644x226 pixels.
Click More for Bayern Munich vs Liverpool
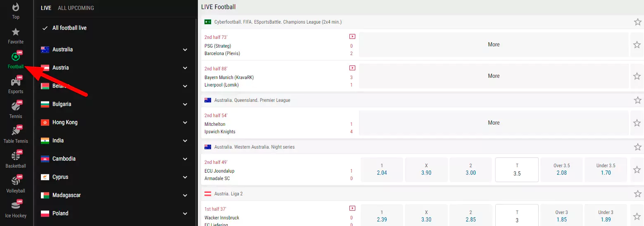point(494,76)
